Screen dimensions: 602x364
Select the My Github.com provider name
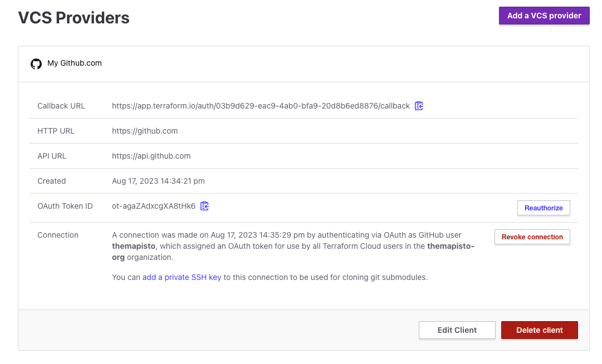75,63
